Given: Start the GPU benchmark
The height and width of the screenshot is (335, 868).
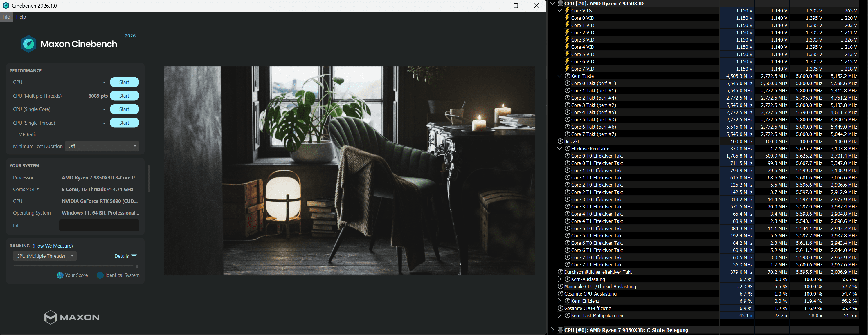Looking at the screenshot, I should tap(124, 82).
